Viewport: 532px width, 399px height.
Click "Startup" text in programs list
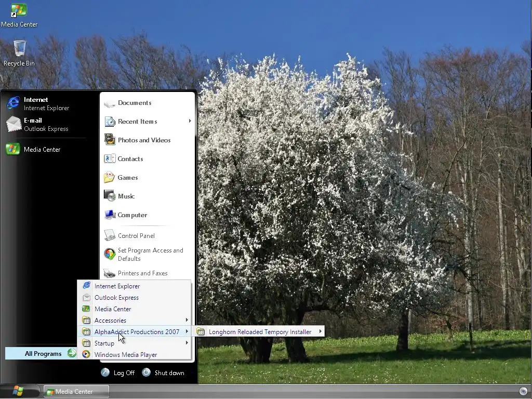point(104,343)
